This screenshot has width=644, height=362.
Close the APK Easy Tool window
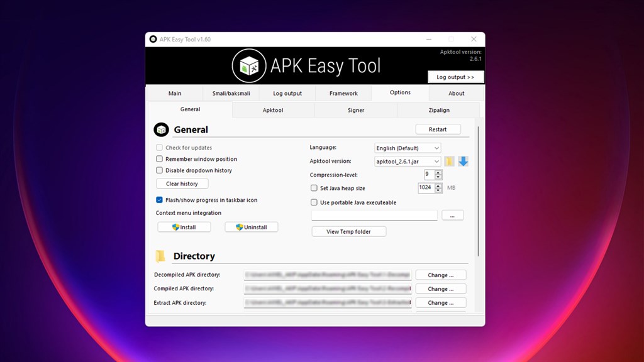click(x=474, y=39)
